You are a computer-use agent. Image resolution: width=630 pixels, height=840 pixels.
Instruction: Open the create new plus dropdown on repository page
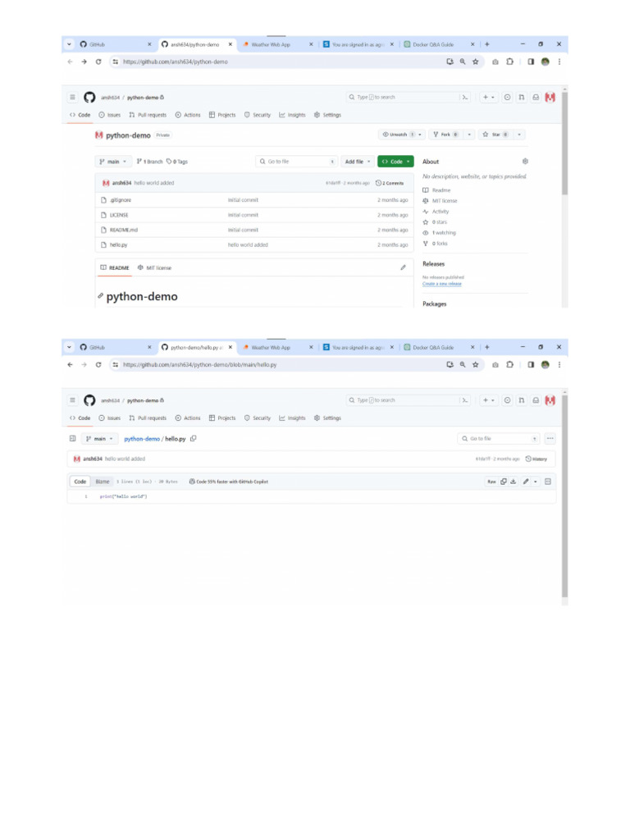point(489,97)
